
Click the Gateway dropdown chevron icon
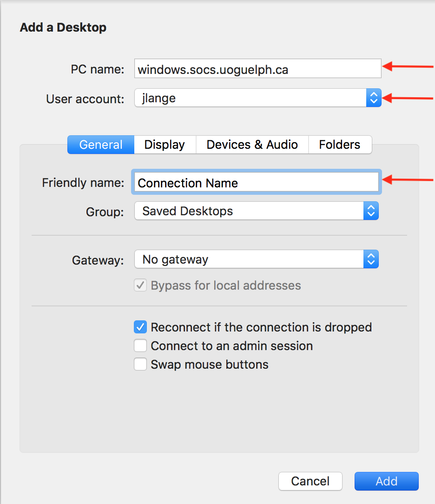tap(371, 259)
